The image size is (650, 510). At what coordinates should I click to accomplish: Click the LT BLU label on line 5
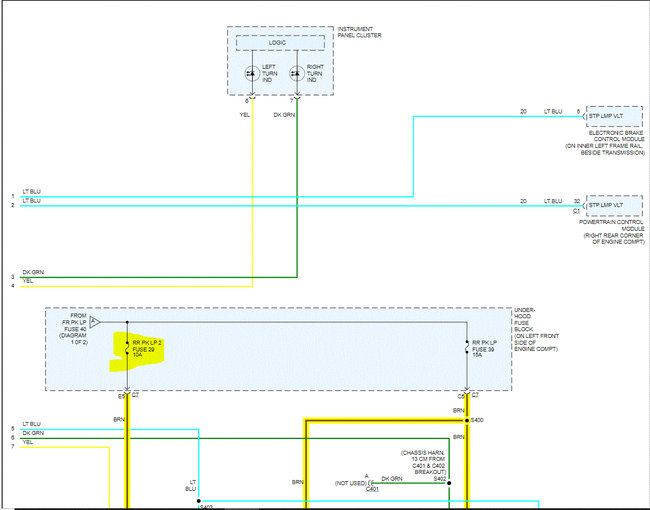(x=32, y=424)
